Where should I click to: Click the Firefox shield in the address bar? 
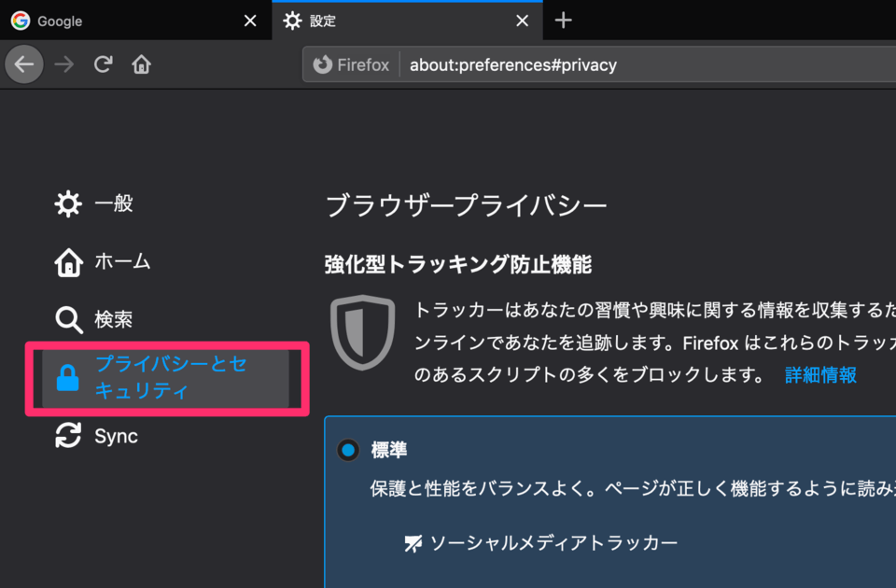click(321, 64)
